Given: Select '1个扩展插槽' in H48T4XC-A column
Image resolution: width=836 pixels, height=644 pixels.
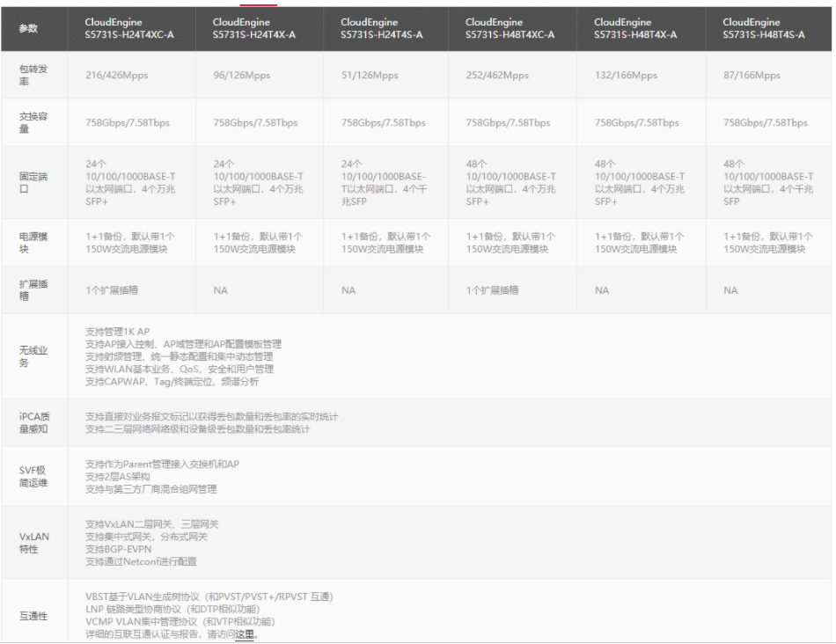Looking at the screenshot, I should 492,290.
